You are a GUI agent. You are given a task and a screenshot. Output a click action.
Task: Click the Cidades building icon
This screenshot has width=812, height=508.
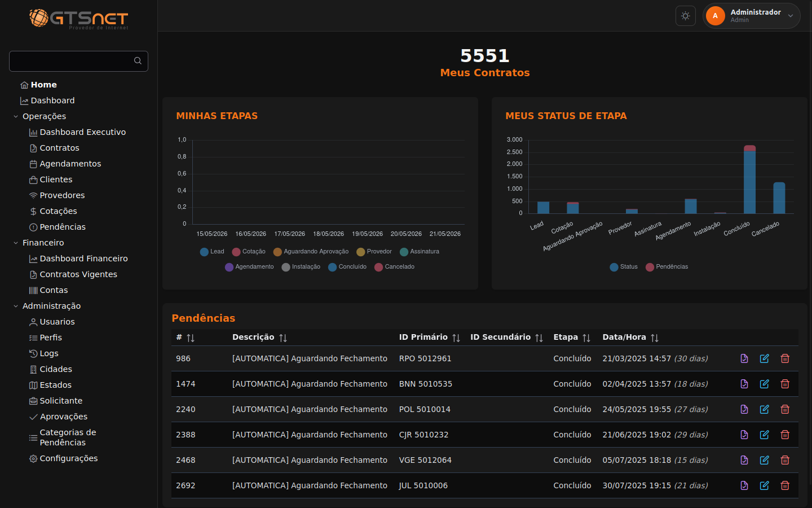pyautogui.click(x=33, y=369)
